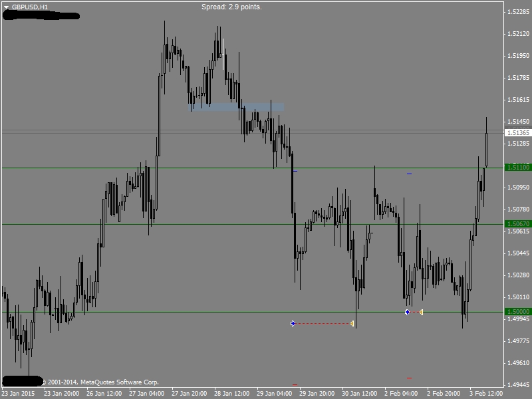Image resolution: width=532 pixels, height=399 pixels.
Task: Click the 1.51615 value on the price axis
Action: pos(518,100)
